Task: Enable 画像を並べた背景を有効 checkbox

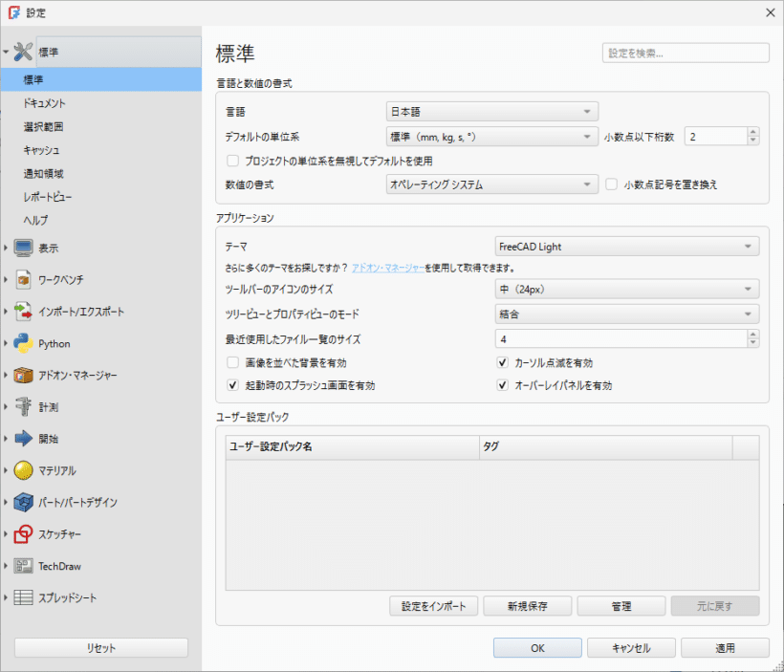Action: [232, 362]
